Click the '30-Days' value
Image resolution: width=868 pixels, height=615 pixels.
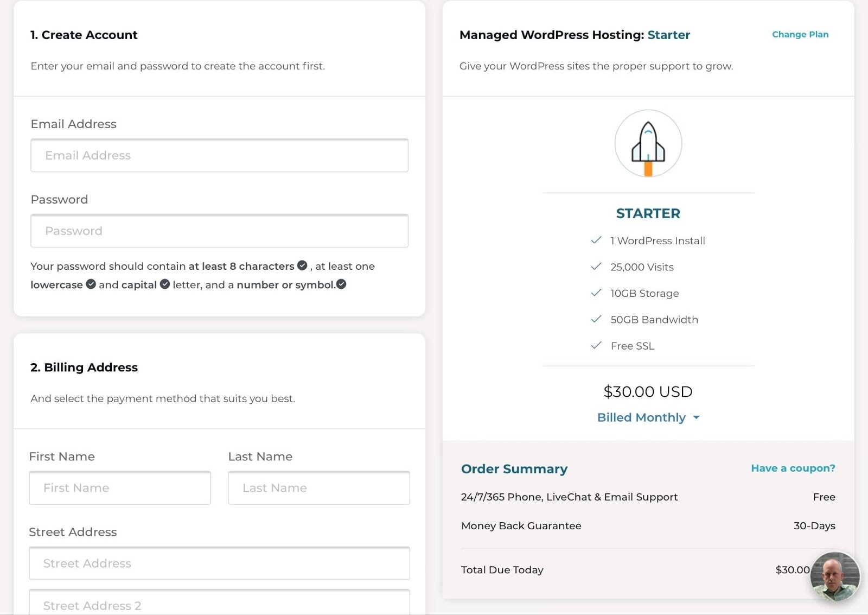[x=814, y=525]
